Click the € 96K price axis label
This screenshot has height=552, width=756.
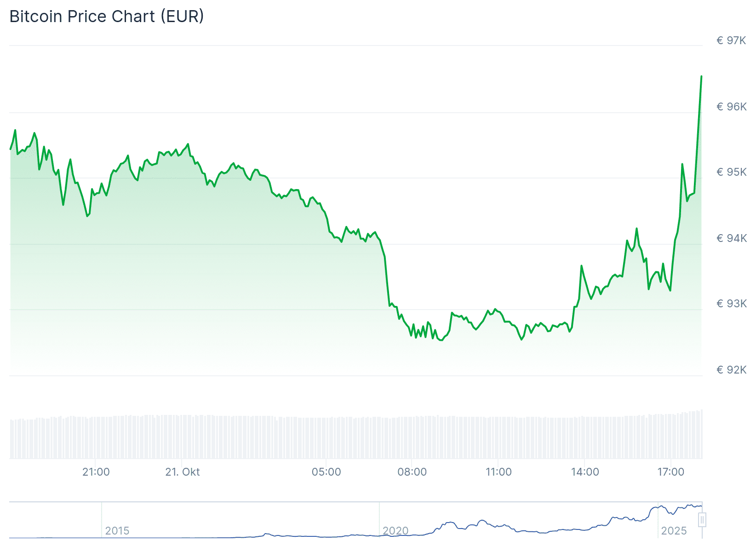(x=731, y=107)
